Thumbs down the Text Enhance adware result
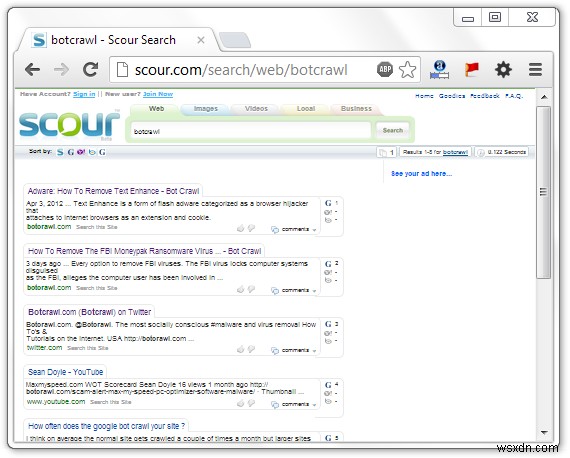 coord(251,228)
